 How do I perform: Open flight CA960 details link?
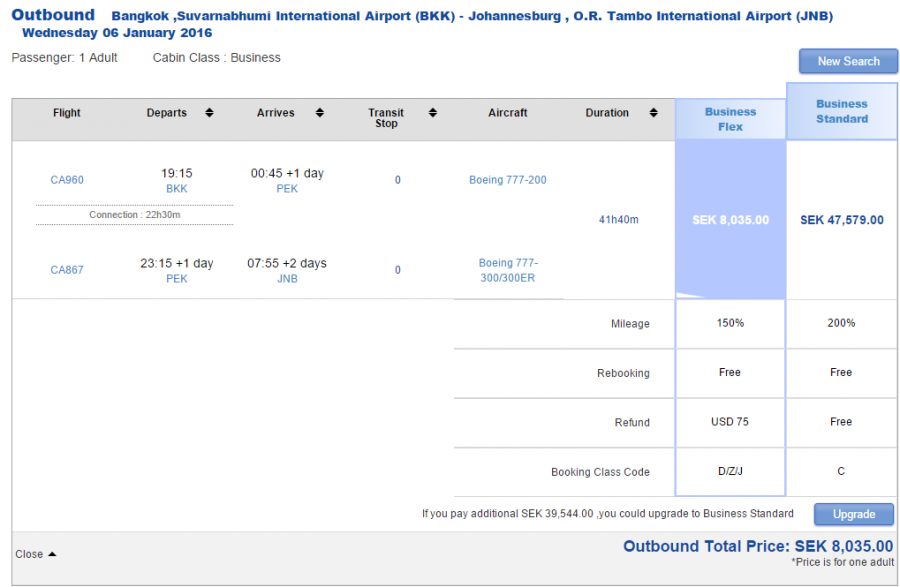click(67, 180)
